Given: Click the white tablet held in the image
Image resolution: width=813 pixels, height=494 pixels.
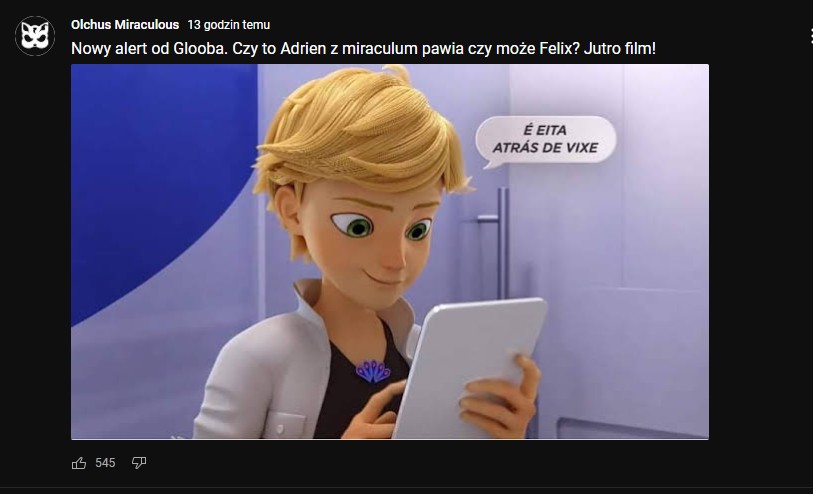Looking at the screenshot, I should (x=469, y=367).
